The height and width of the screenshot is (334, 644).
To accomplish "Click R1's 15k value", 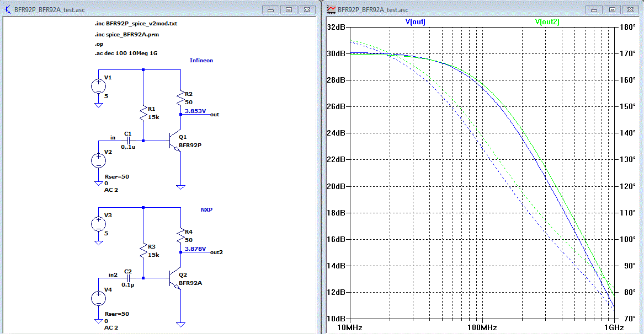I will click(x=153, y=117).
